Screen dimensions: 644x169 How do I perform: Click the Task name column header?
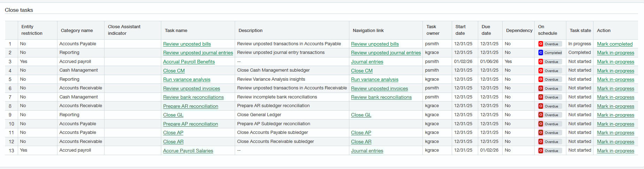point(176,31)
